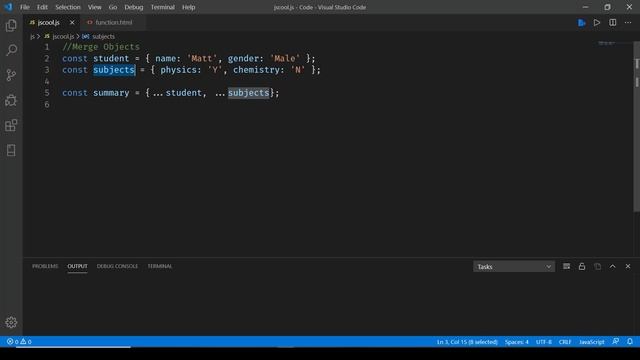
Task: Close the jscool.js editor tab
Action: (72, 22)
